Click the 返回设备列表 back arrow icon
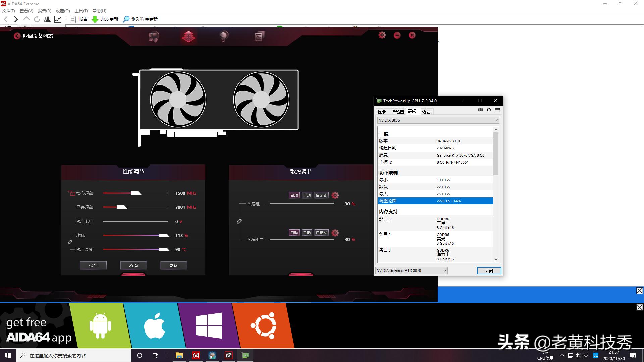 (x=17, y=36)
